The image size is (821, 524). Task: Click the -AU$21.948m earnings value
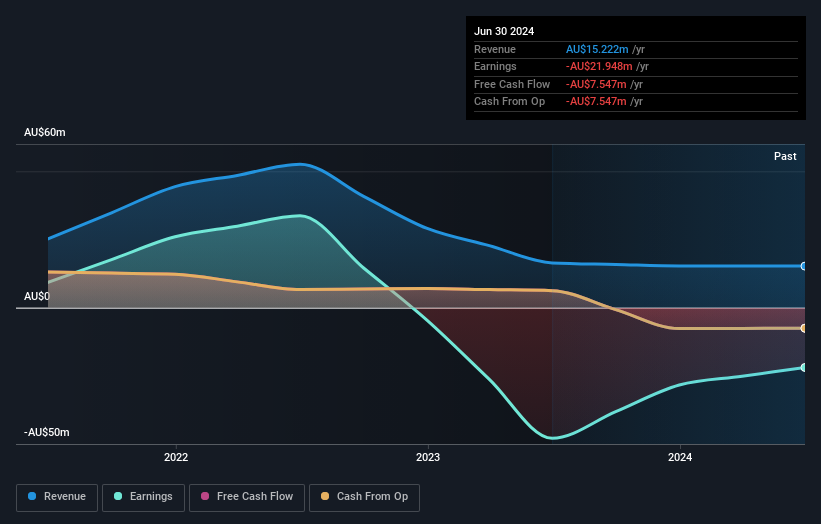point(599,66)
